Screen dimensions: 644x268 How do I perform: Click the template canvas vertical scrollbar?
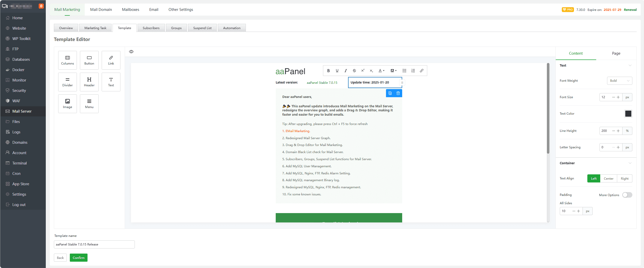pos(548,108)
